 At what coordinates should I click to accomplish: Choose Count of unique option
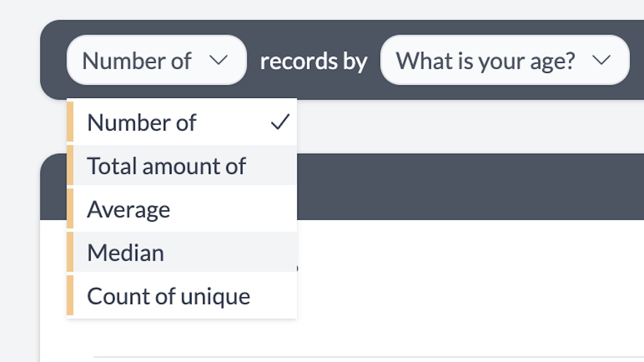[169, 296]
